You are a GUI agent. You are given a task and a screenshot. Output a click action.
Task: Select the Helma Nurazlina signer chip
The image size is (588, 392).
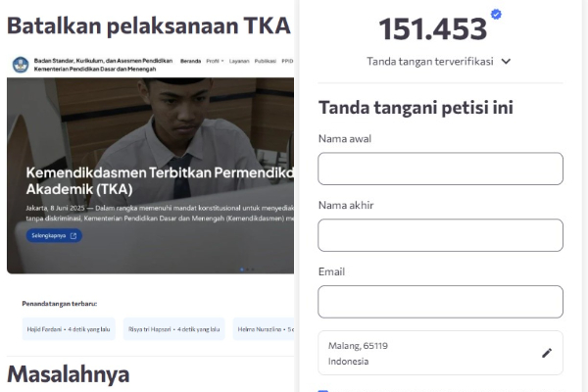coord(264,329)
